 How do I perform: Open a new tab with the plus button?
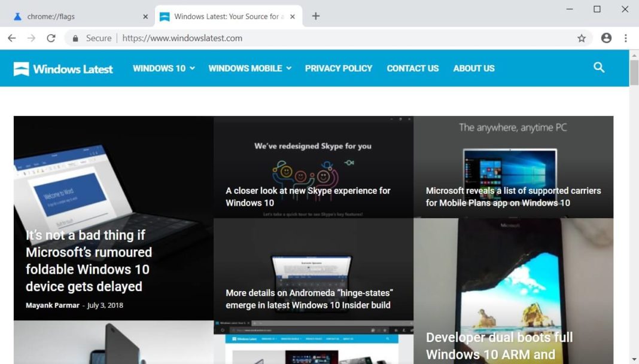316,16
